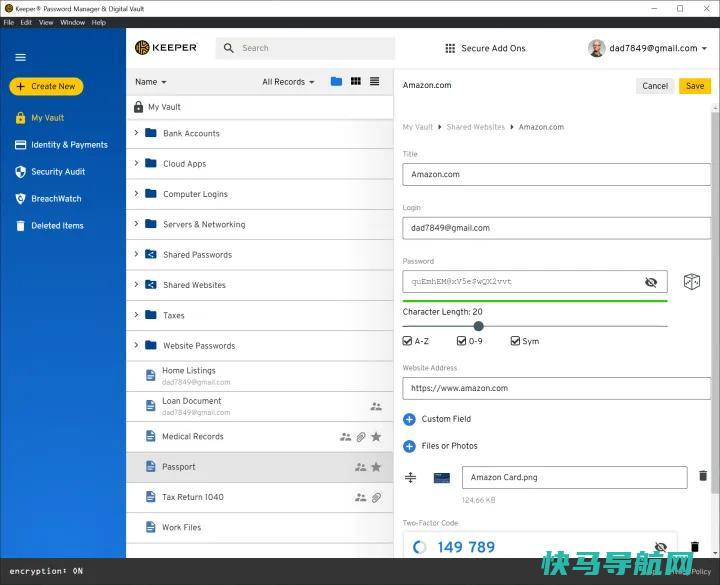The width and height of the screenshot is (720, 585).
Task: Expand the Taxes folder
Action: pyautogui.click(x=136, y=315)
